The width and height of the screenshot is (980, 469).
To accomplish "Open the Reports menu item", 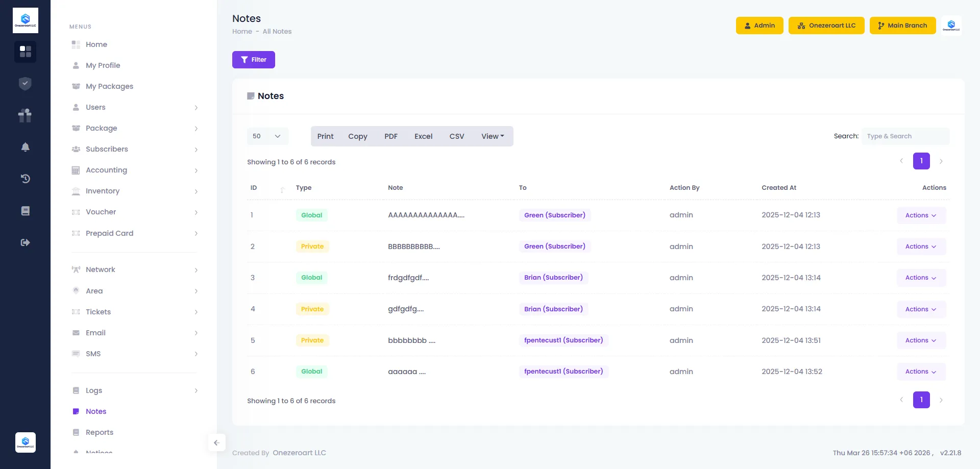I will click(100, 432).
